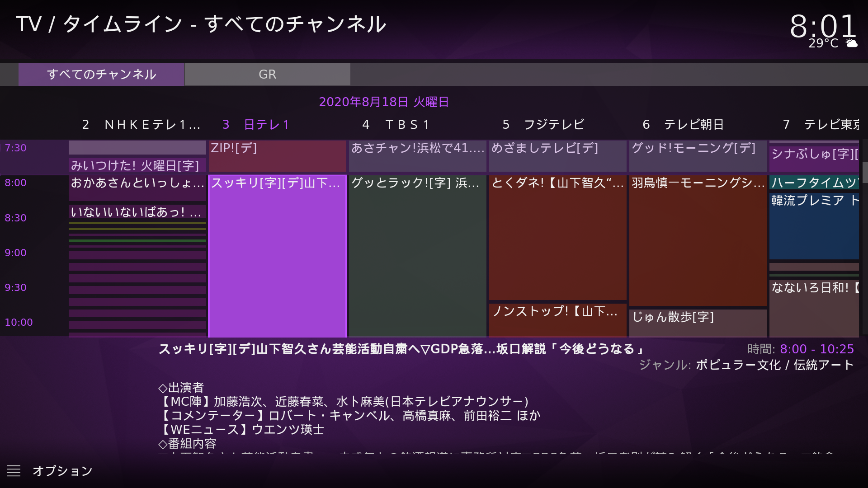Select the すべてのチャンネル tab
The image size is (868, 488).
pos(101,74)
